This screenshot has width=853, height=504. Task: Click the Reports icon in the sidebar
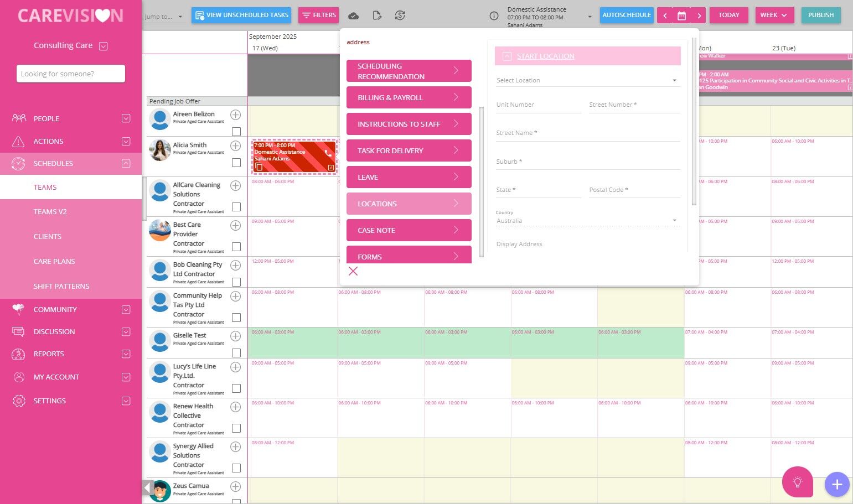(x=19, y=354)
